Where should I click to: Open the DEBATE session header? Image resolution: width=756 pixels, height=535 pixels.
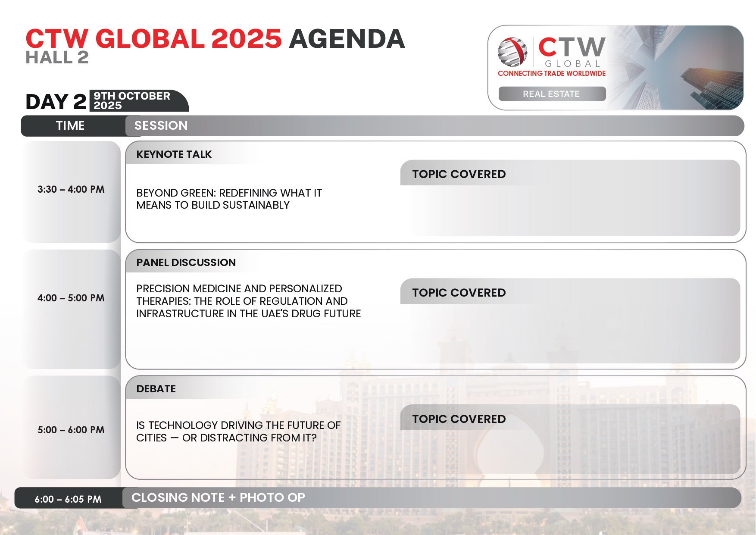(x=156, y=389)
